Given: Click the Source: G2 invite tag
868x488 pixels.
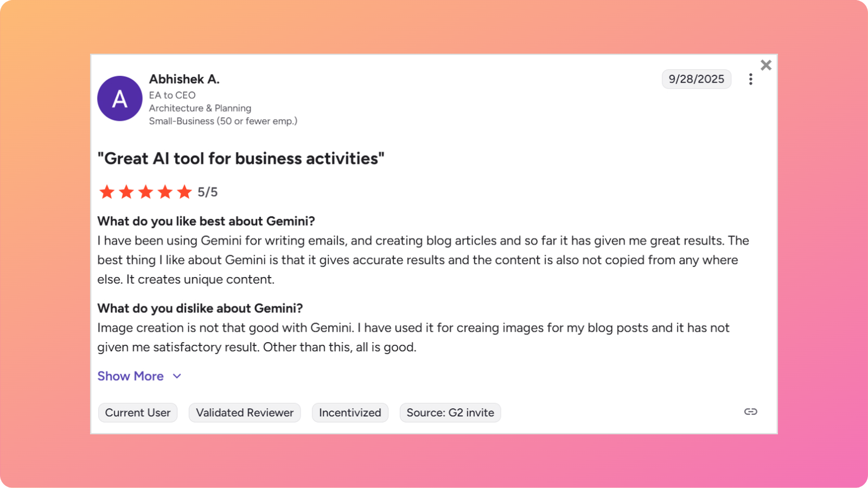Looking at the screenshot, I should [450, 412].
